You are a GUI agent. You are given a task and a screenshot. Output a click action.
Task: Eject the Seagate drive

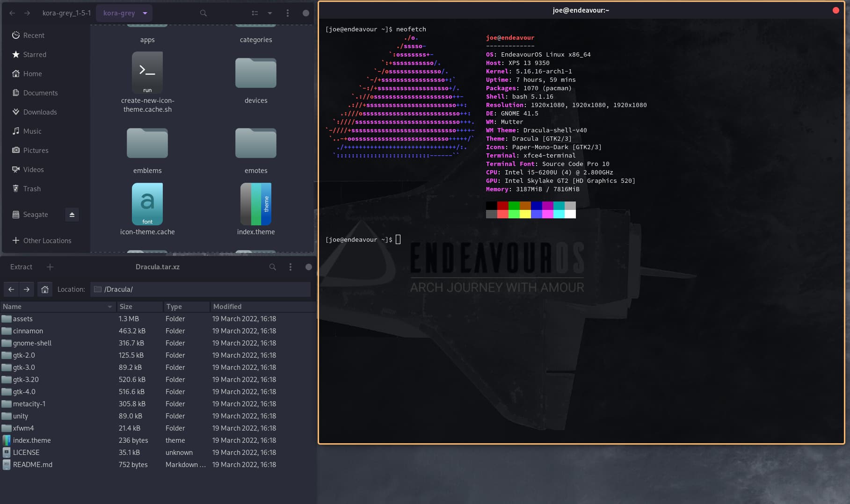tap(72, 215)
